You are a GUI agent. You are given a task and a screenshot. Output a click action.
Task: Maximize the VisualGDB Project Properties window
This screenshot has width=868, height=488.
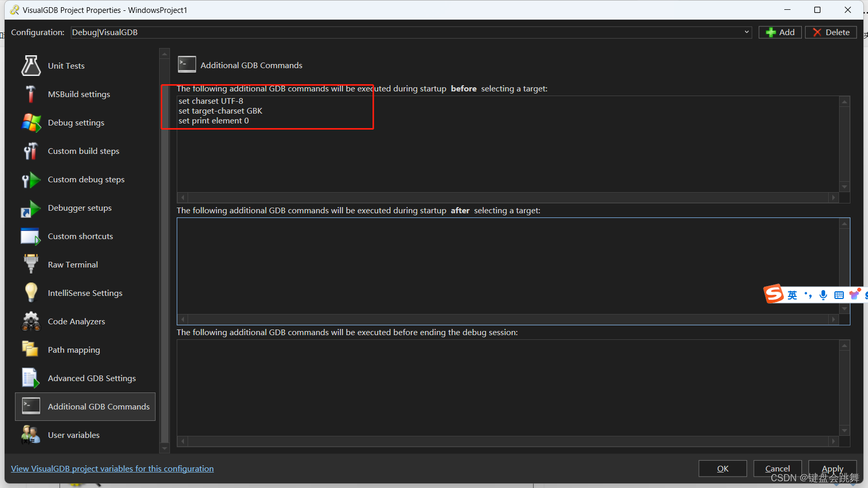point(817,10)
